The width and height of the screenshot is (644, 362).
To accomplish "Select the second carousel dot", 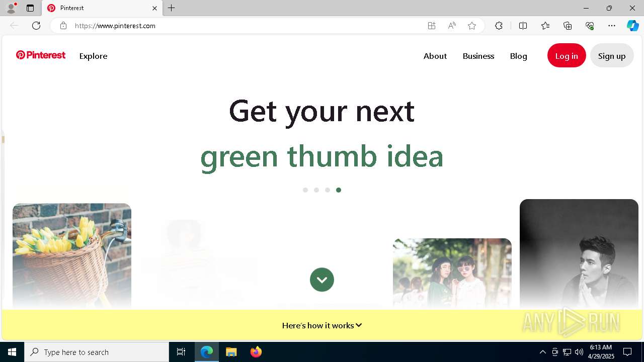I will [316, 190].
